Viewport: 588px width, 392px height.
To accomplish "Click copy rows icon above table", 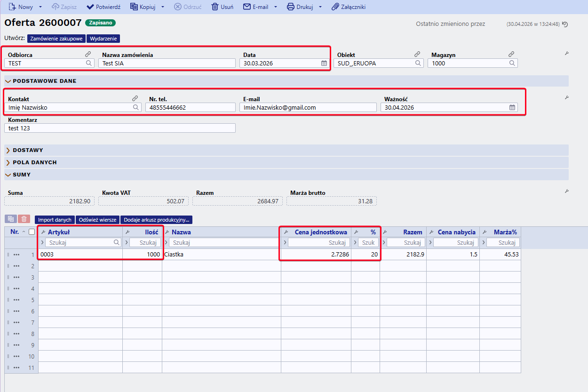I will (11, 219).
